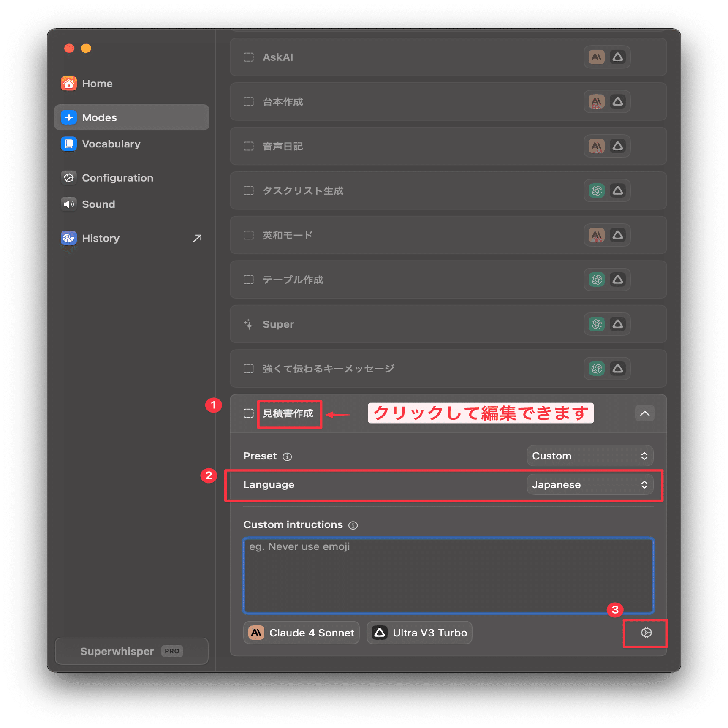The image size is (728, 728).
Task: Click the Home icon in sidebar
Action: point(69,84)
